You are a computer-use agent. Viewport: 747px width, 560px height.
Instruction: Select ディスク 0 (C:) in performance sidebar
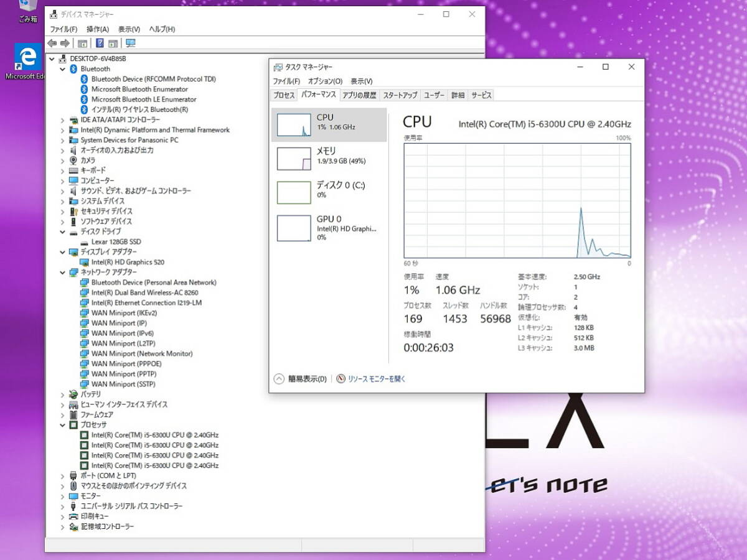[x=329, y=192]
